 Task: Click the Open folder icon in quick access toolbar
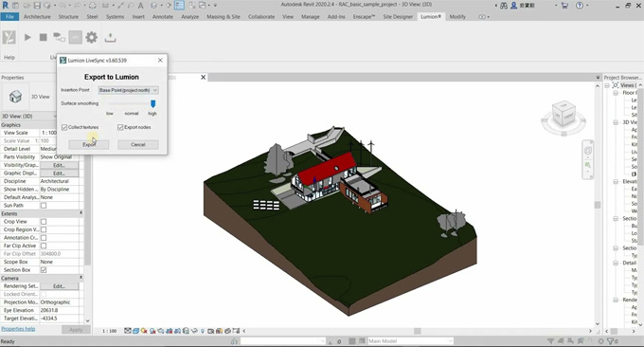(x=27, y=6)
